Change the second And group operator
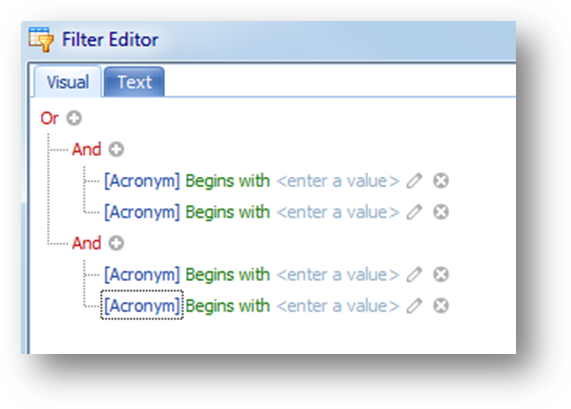571x409 pixels. click(86, 243)
